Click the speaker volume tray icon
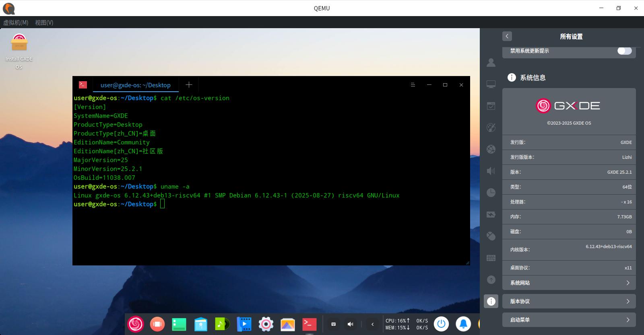The width and height of the screenshot is (644, 335). coord(351,324)
